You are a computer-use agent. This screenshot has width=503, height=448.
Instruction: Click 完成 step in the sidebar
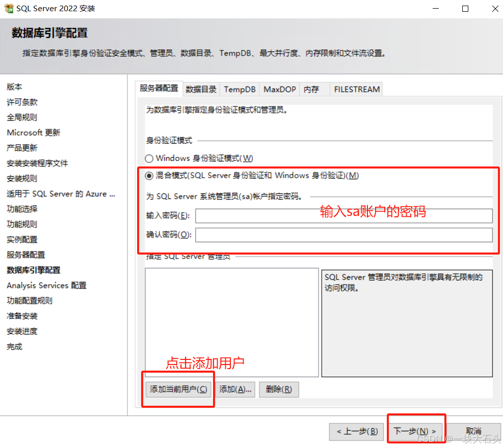click(14, 347)
